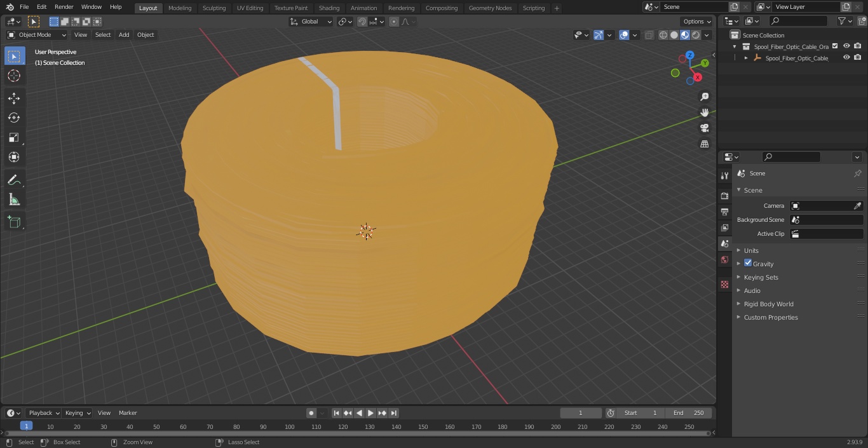868x448 pixels.
Task: Switch to the Shading workspace tab
Action: 329,8
